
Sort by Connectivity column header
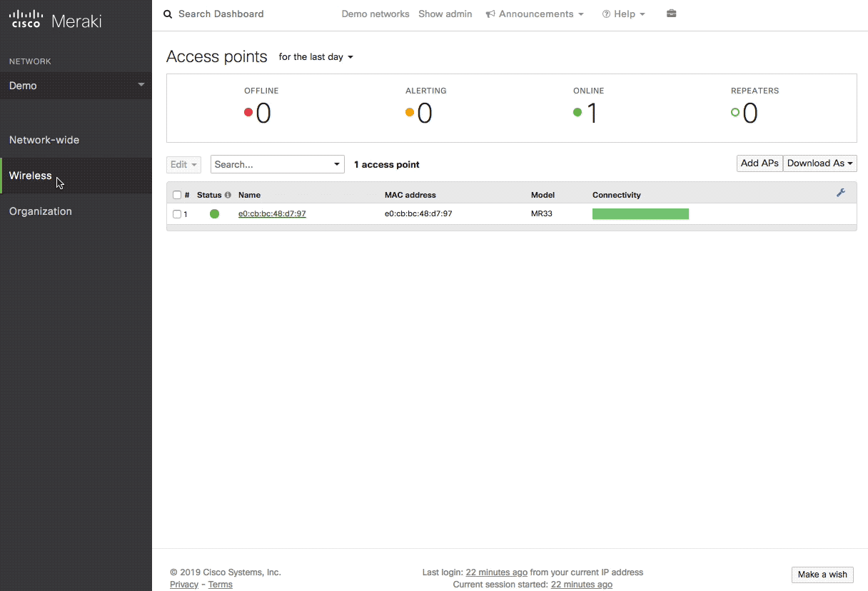[617, 195]
